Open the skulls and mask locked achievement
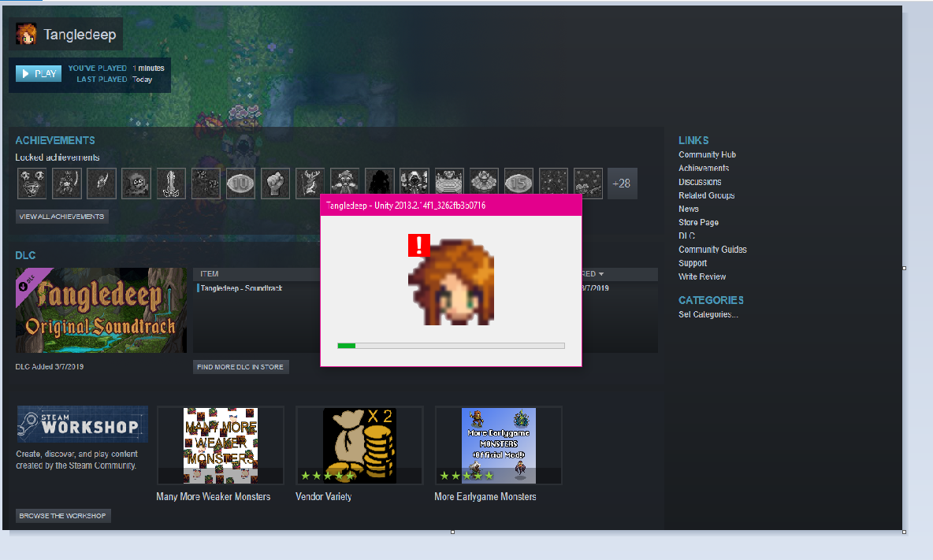The width and height of the screenshot is (933, 560). click(x=32, y=183)
